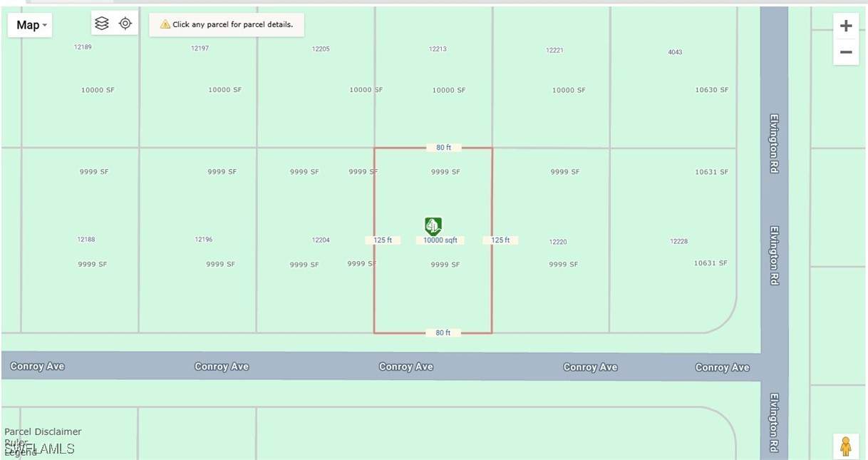
Task: Click parcel 12204 label
Action: [321, 240]
